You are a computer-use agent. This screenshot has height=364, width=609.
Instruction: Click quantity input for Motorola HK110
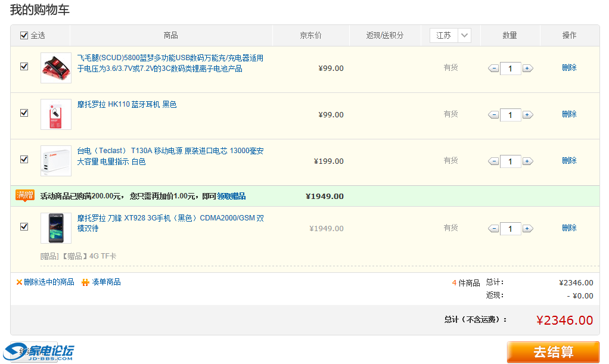(510, 115)
